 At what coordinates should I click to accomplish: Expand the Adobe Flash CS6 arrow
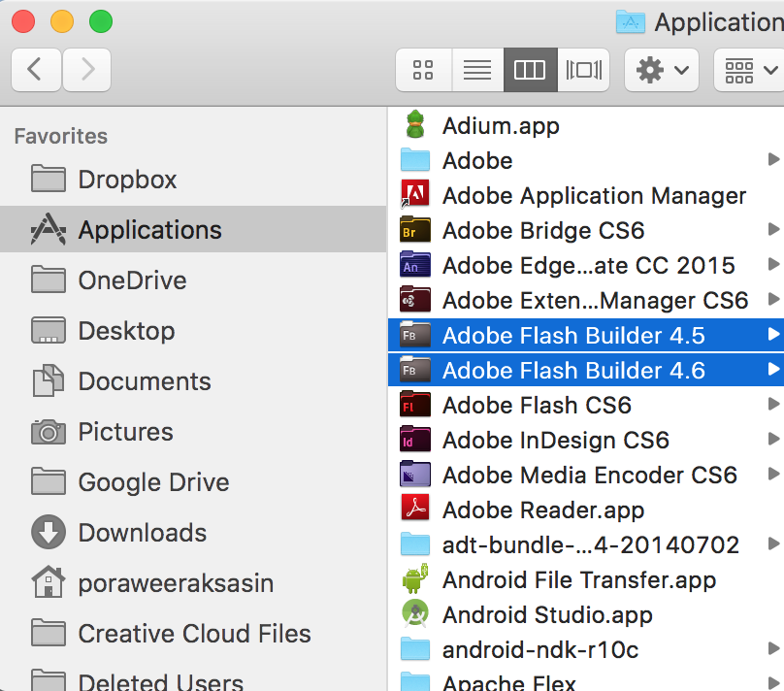pyautogui.click(x=773, y=404)
